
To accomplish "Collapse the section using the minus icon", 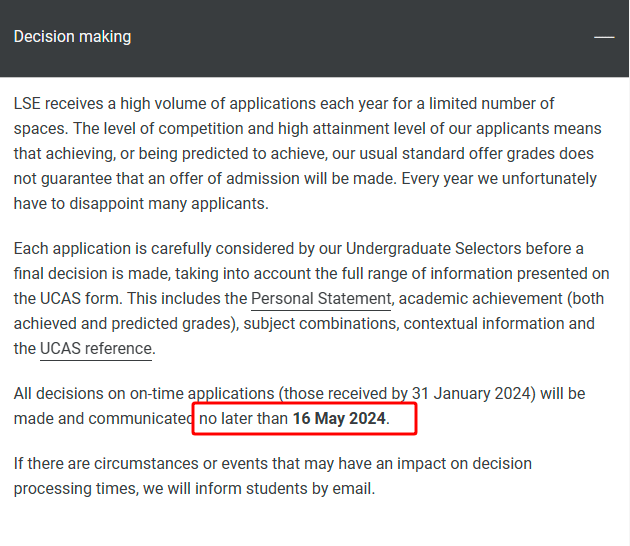I will tap(604, 37).
